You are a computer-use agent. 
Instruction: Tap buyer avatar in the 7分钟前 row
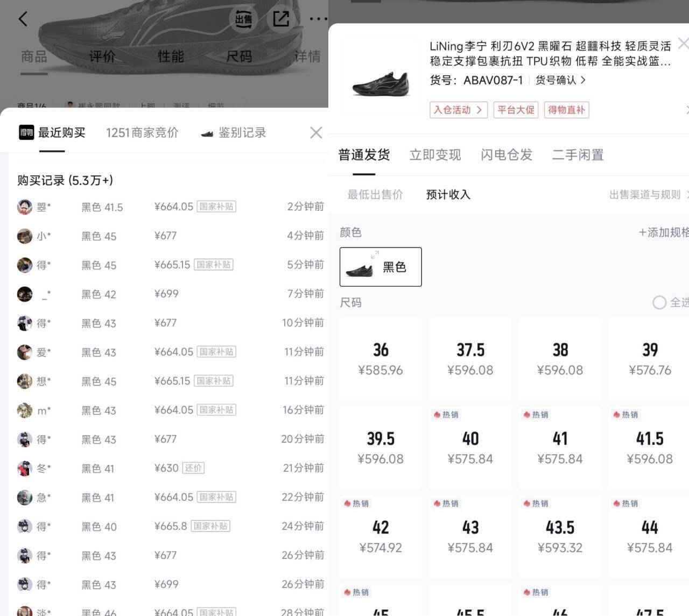point(25,294)
